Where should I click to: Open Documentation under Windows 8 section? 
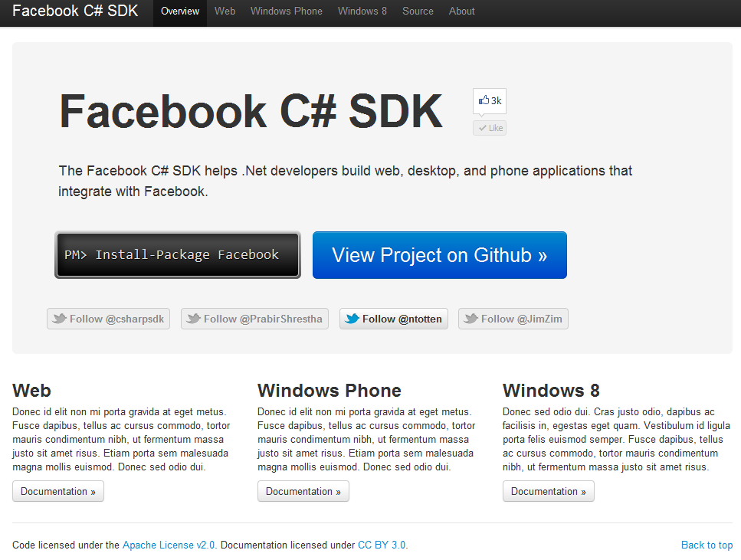pyautogui.click(x=549, y=492)
